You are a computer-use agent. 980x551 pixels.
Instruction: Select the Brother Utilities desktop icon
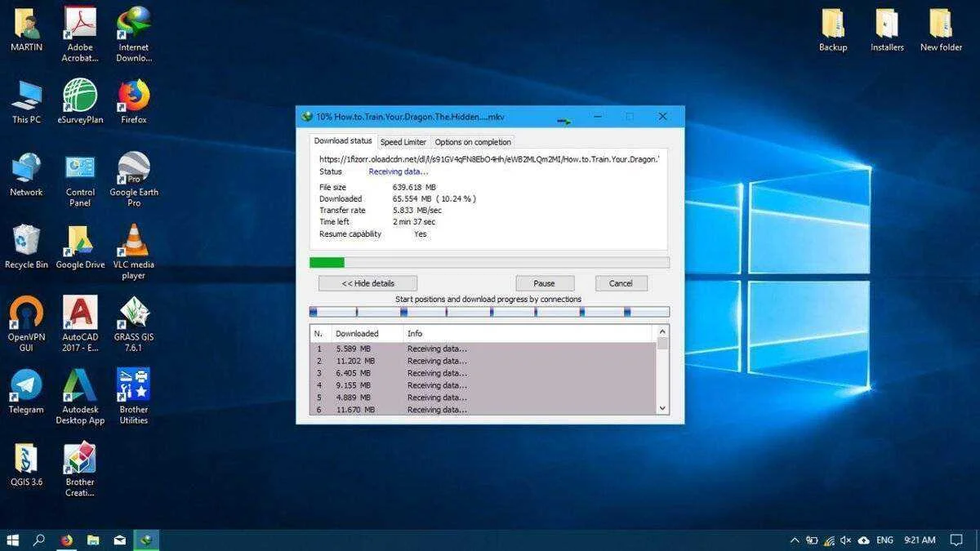point(134,397)
